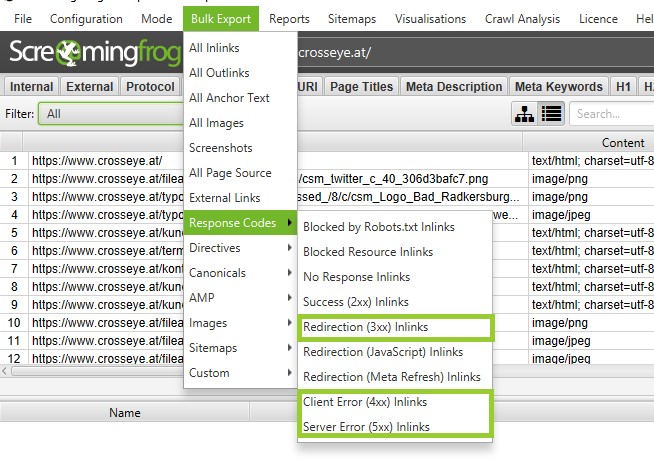654x463 pixels.
Task: Select All Anchor Text export
Action: pos(240,98)
